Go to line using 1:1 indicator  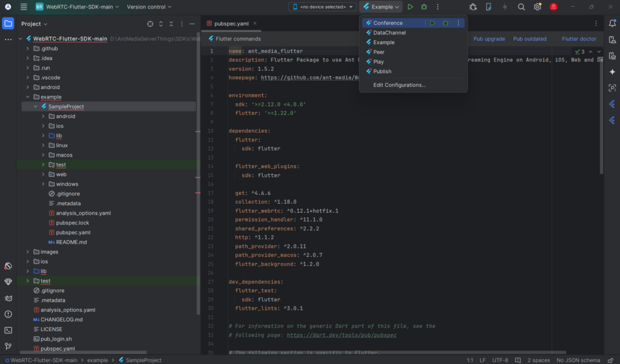click(x=470, y=360)
